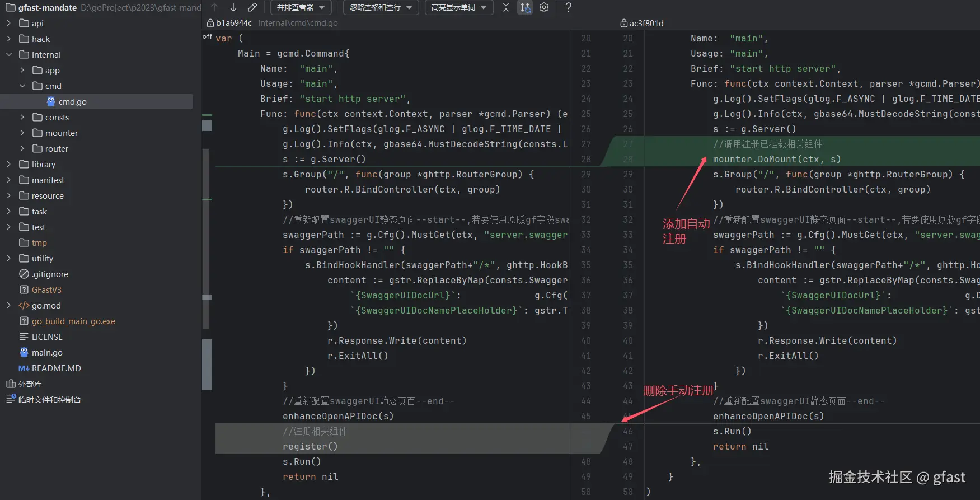
Task: Expand the resource folder
Action: [x=8, y=195]
